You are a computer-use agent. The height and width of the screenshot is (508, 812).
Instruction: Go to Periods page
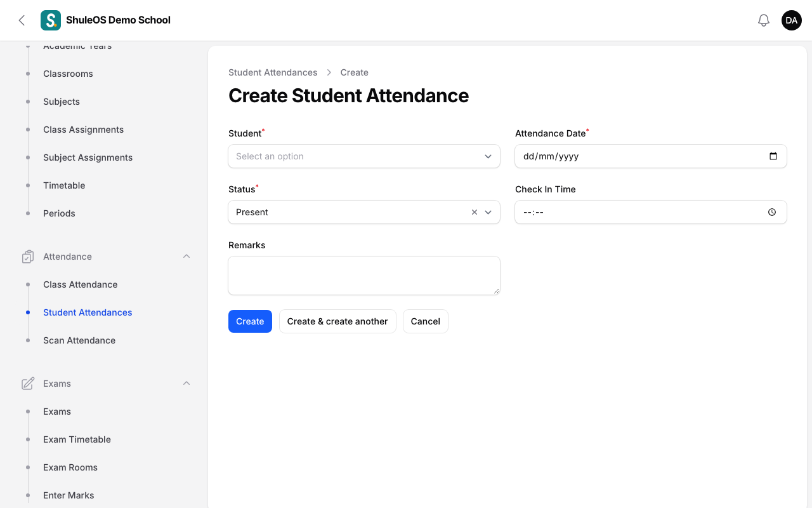(x=59, y=213)
